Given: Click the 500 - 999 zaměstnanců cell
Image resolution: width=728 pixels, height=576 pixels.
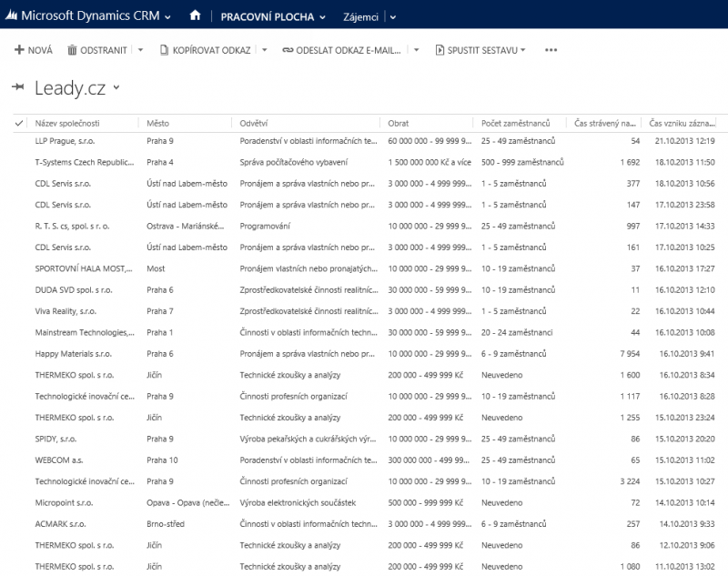Looking at the screenshot, I should [x=522, y=162].
